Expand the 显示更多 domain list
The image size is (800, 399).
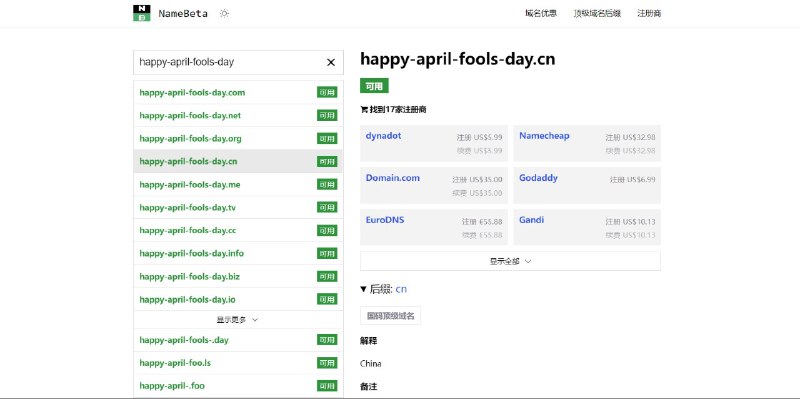(x=238, y=319)
